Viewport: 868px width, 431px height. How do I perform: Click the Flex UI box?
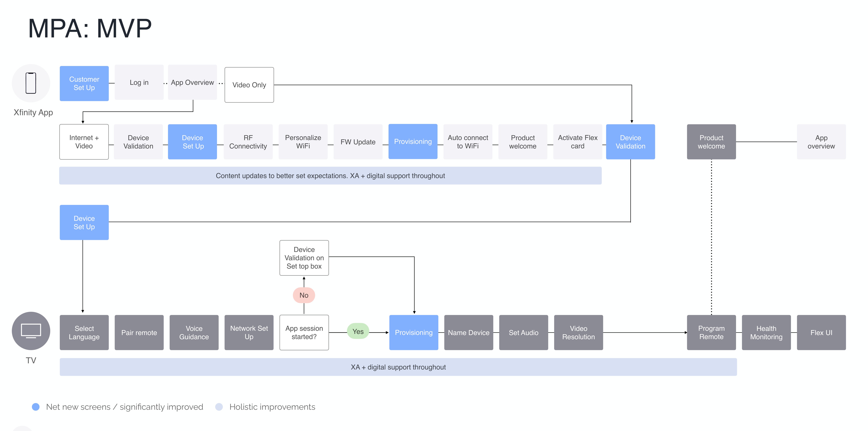tap(822, 332)
